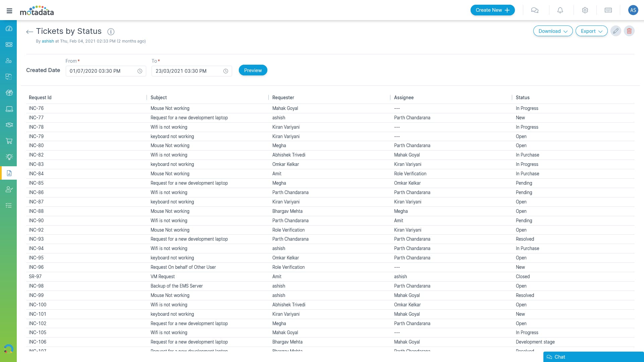The image size is (644, 362).
Task: Open the notifications bell
Action: (560, 10)
